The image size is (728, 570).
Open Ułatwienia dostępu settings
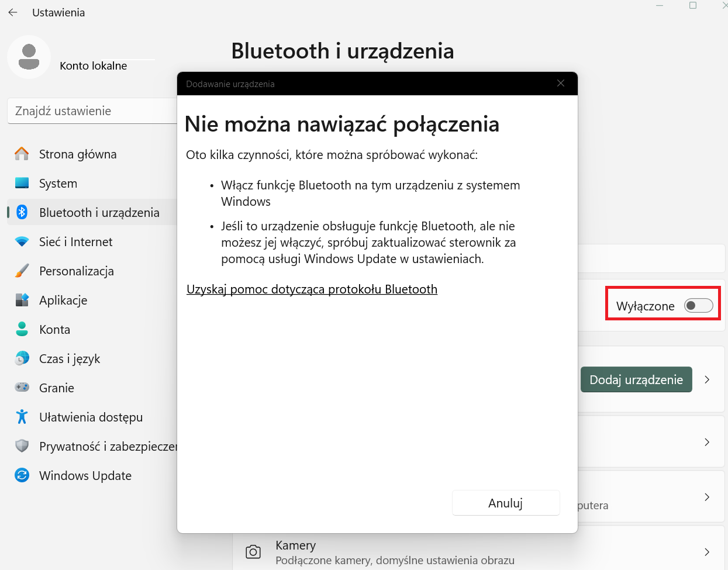coord(92,417)
